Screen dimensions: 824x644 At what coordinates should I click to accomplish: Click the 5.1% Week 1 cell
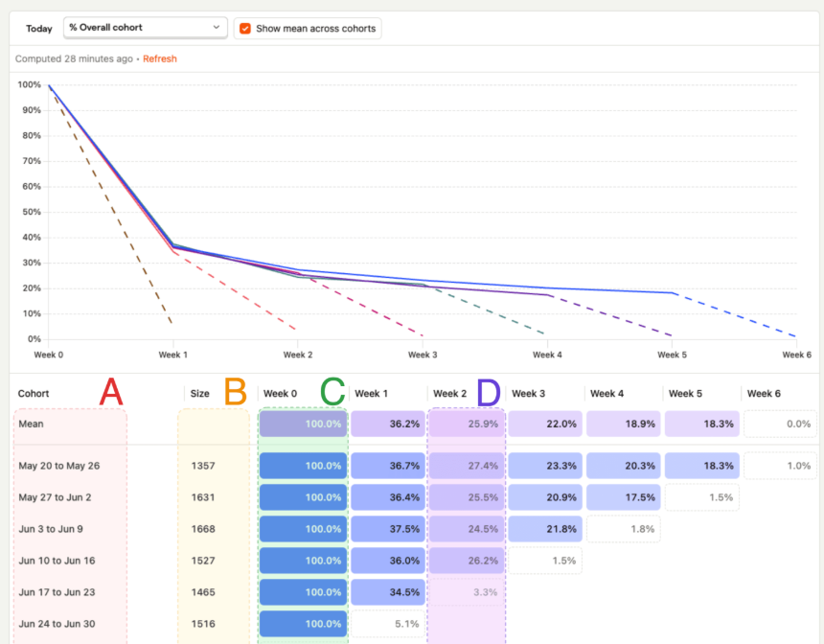click(388, 624)
